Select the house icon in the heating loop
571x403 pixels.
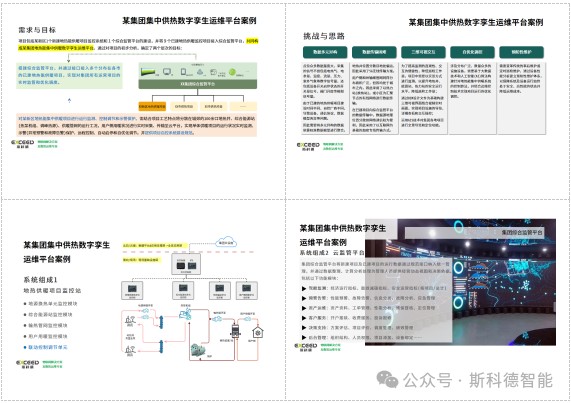[x=258, y=332]
